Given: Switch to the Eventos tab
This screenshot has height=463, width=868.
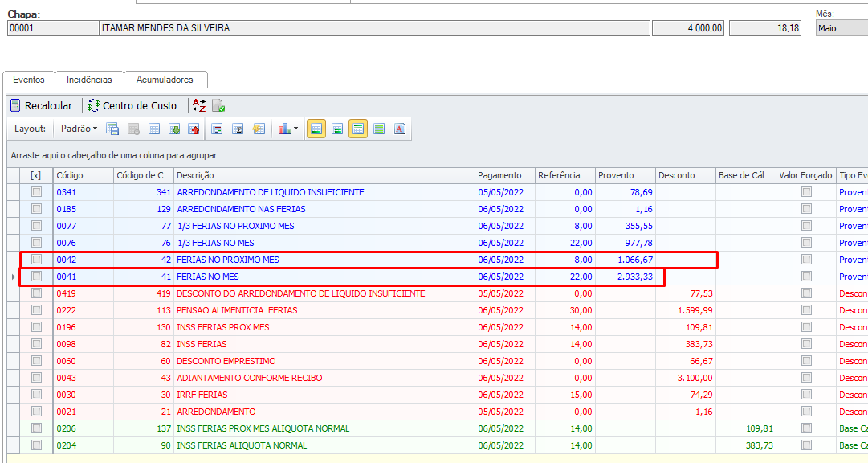Looking at the screenshot, I should coord(29,80).
